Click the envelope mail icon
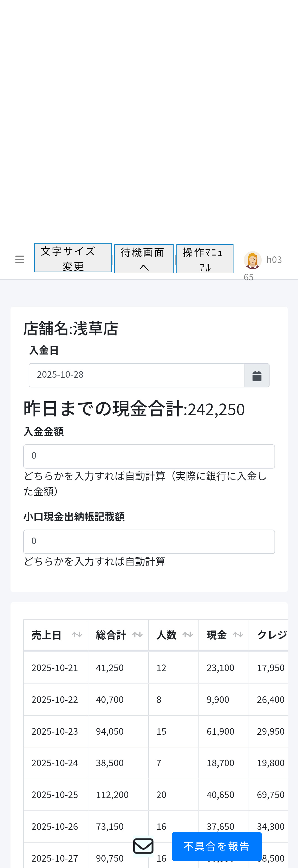This screenshot has height=868, width=298. [x=143, y=846]
